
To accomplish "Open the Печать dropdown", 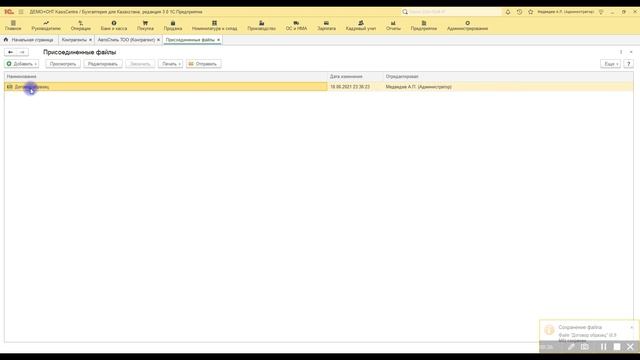I will (x=171, y=64).
